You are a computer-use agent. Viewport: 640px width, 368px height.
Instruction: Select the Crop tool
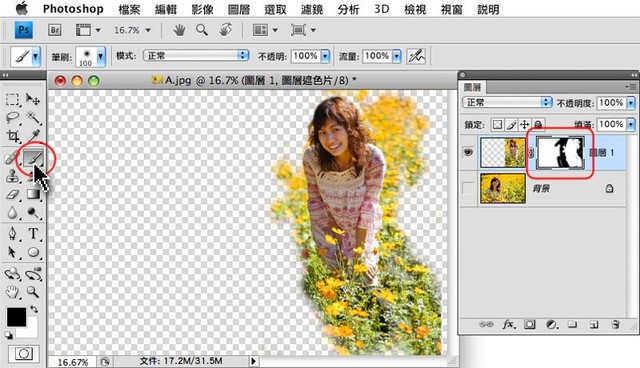12,136
